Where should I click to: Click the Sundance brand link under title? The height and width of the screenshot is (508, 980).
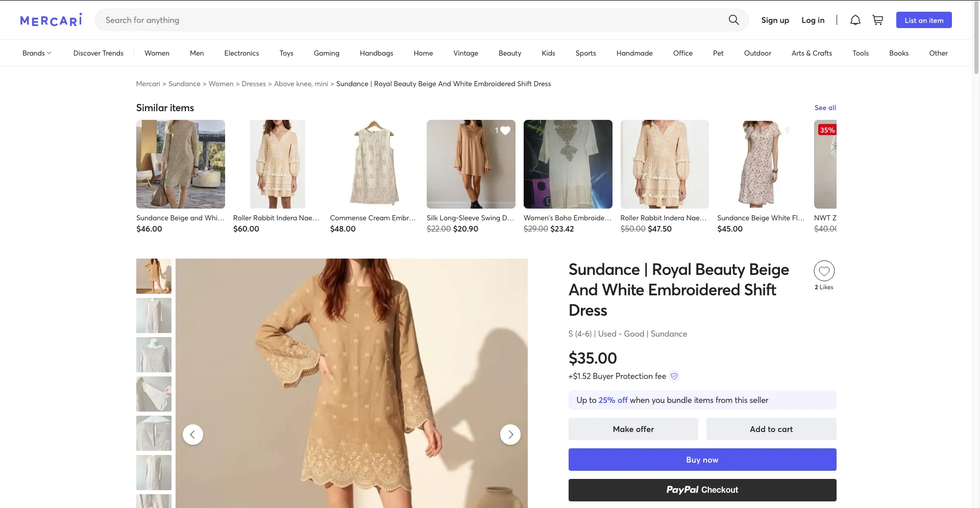(669, 334)
